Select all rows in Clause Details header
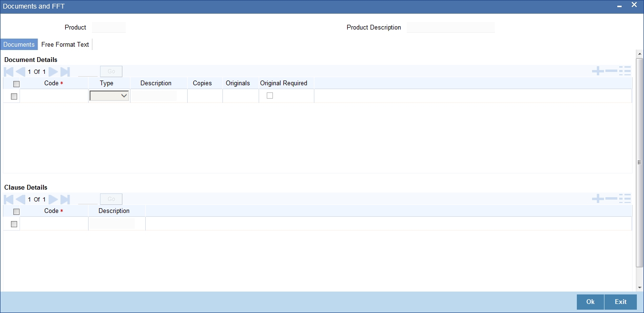Viewport: 644px width, 313px height. point(17,212)
